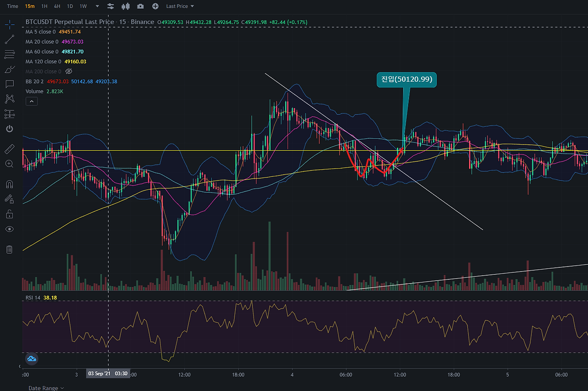
Task: Click the BTCUSDT Perpetual Last Price title
Action: pos(70,22)
